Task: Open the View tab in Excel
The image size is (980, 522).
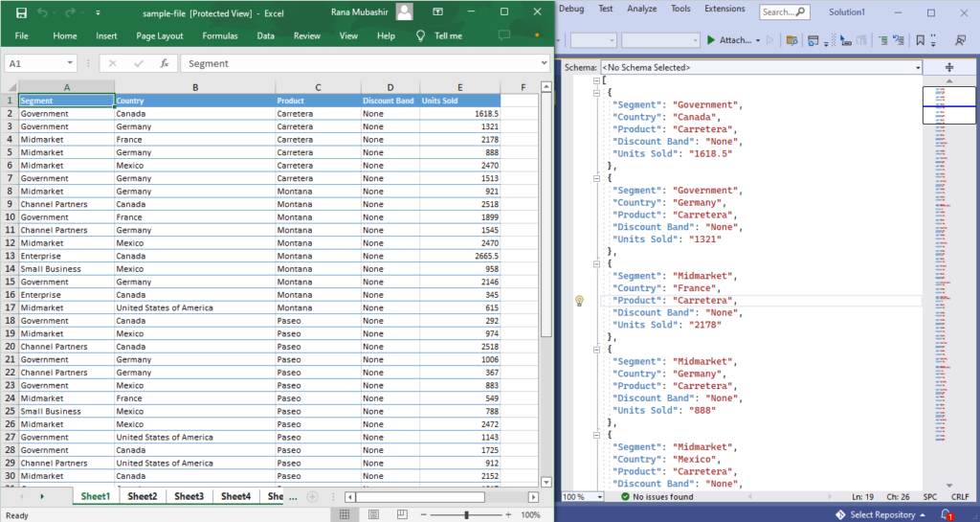Action: coord(348,35)
